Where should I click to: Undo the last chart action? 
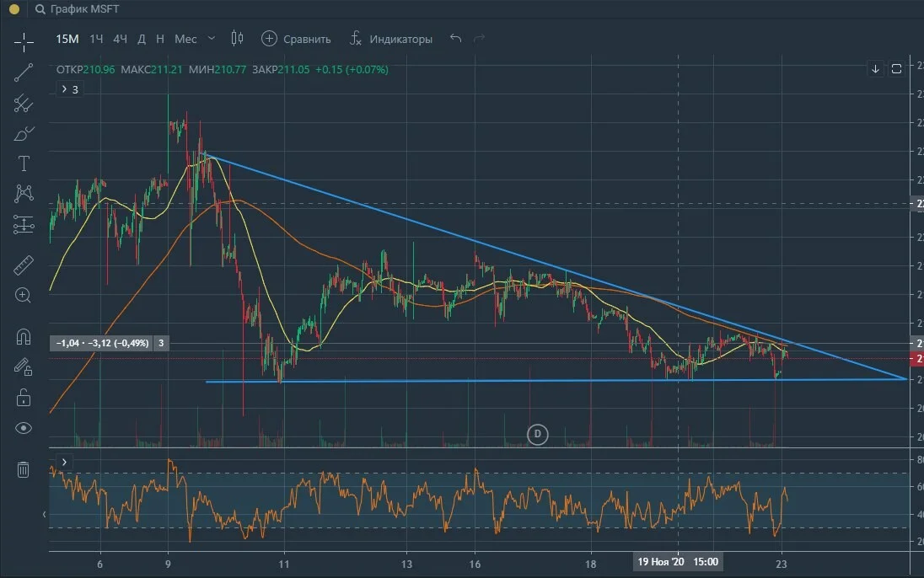pyautogui.click(x=455, y=38)
